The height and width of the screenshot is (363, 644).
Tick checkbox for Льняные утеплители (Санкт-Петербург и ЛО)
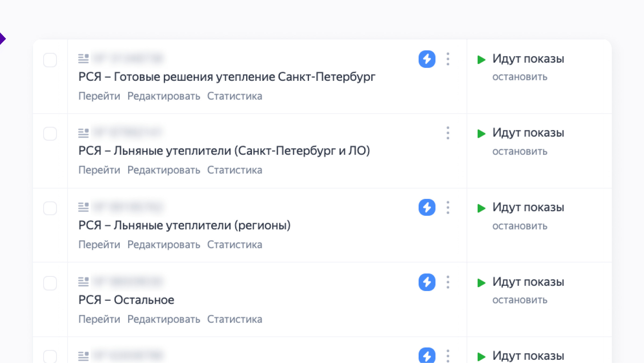[x=50, y=133]
